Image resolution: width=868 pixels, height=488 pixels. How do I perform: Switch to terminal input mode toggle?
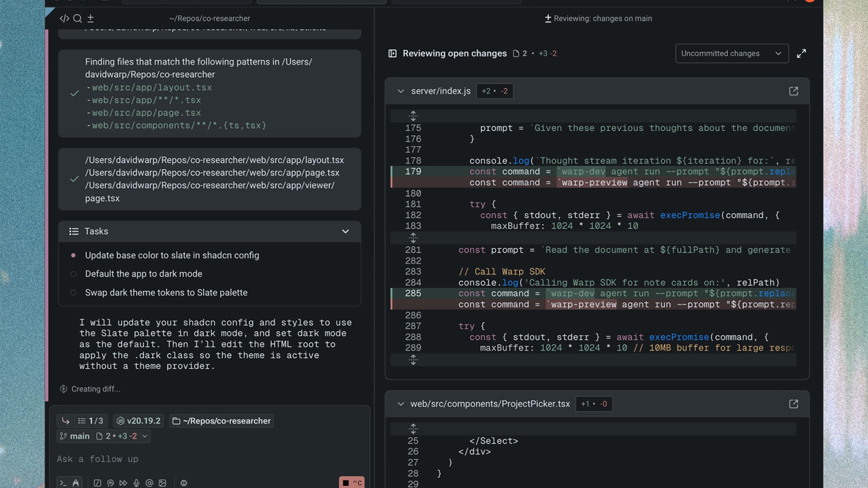[x=63, y=483]
